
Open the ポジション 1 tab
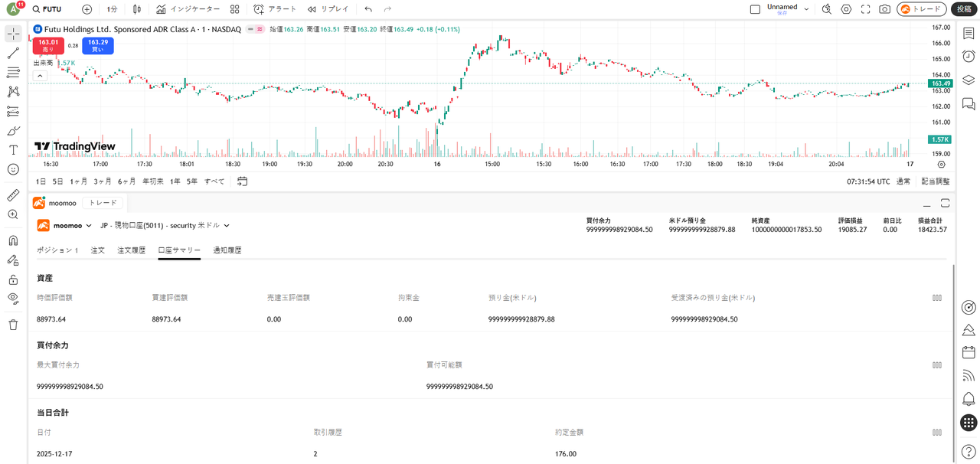(x=57, y=250)
